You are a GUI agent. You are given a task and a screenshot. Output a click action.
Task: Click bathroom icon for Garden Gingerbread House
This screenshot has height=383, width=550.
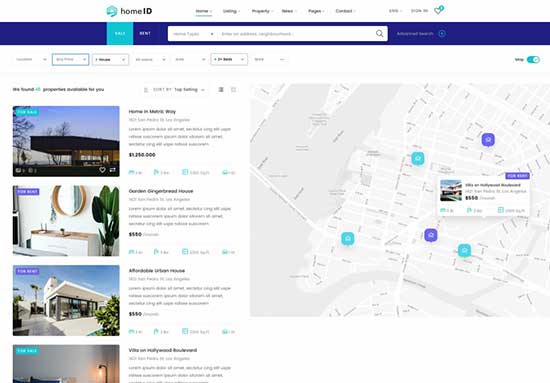[156, 252]
